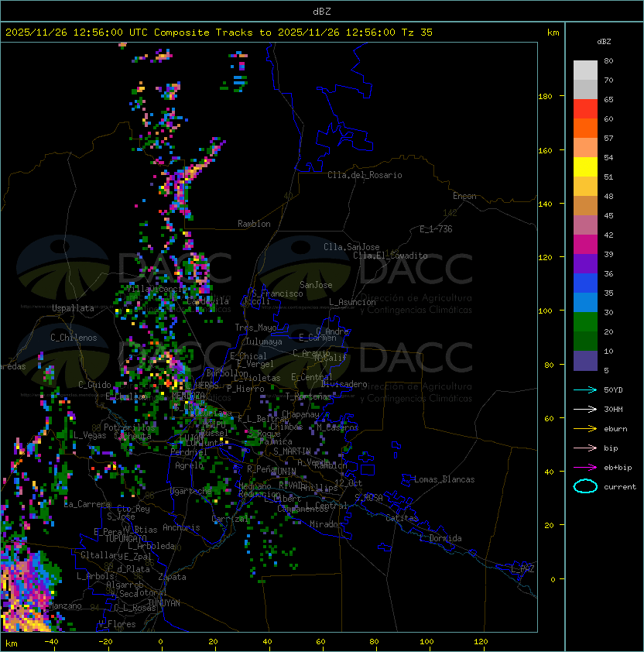Viewport: 644px width, 652px height.
Task: Click 'Clla.del_Rosario' location label
Action: 365,175
